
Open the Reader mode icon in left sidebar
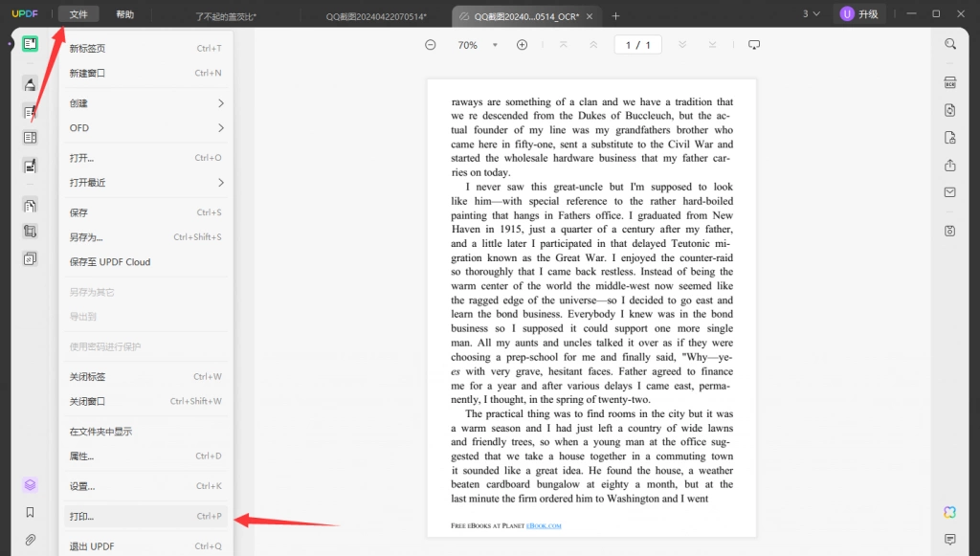coord(30,44)
